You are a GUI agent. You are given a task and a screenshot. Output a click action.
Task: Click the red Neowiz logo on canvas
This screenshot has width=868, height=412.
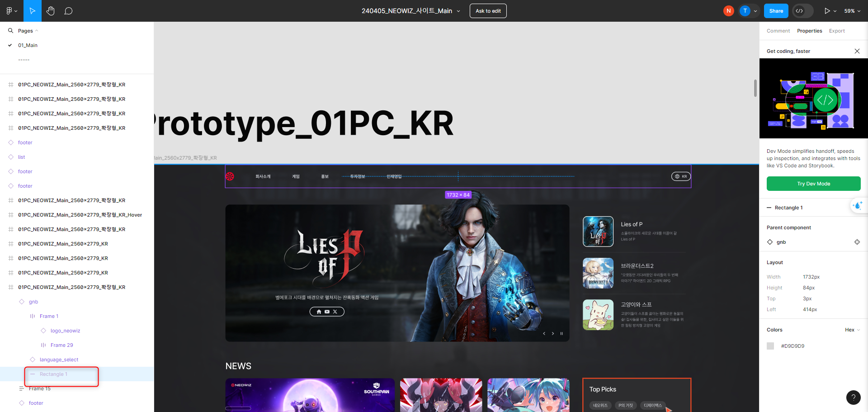click(x=230, y=176)
